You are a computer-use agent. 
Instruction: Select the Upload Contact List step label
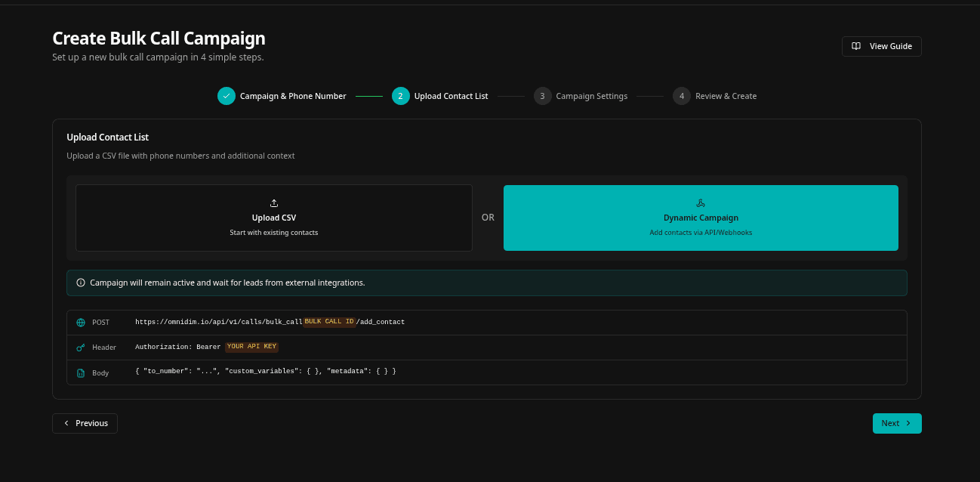[451, 96]
